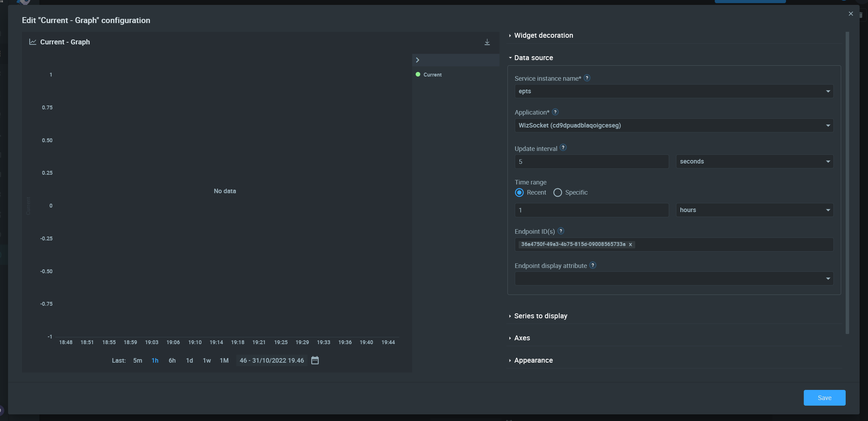
Task: Open the Endpoint display attribute dropdown
Action: coord(674,278)
